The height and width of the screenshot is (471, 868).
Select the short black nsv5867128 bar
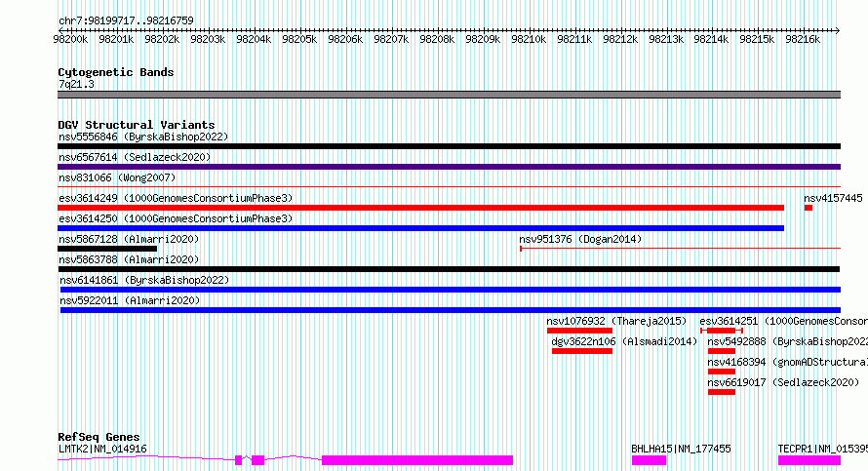(x=107, y=249)
